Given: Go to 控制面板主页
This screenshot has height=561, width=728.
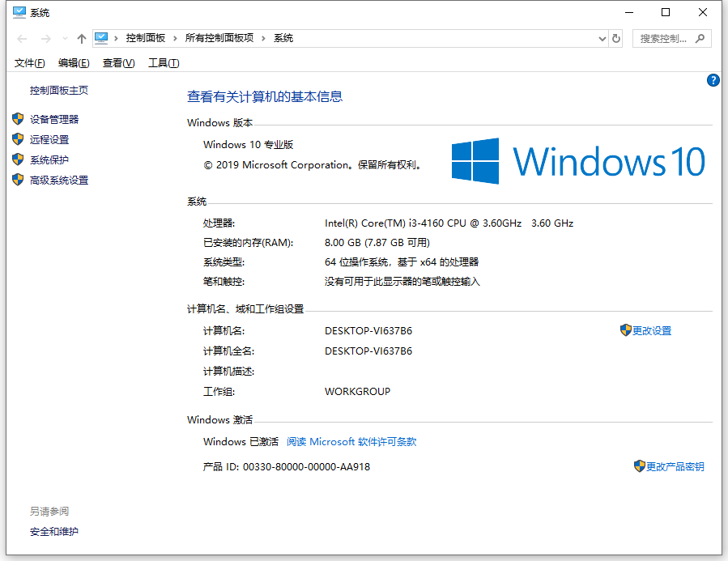Looking at the screenshot, I should pyautogui.click(x=59, y=91).
